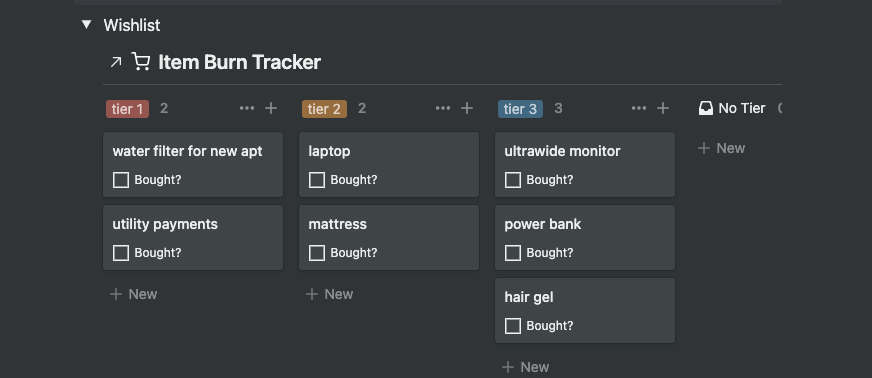Add new card via tier 1 plus icon
The height and width of the screenshot is (378, 872).
pos(271,108)
